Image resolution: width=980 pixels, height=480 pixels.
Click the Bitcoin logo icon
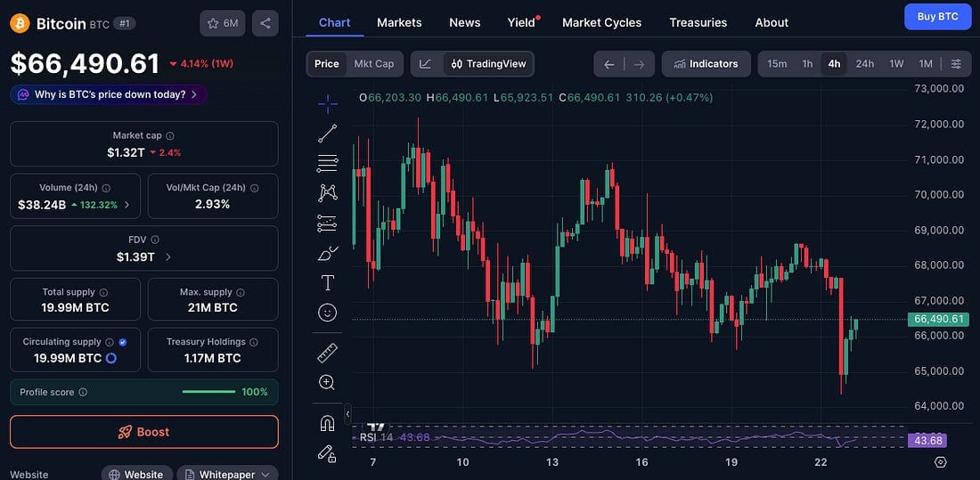pos(20,24)
